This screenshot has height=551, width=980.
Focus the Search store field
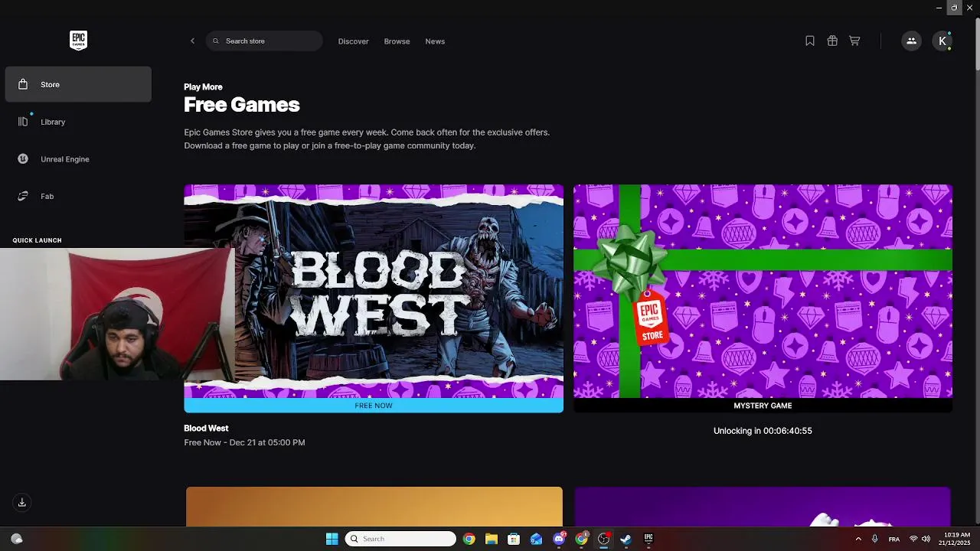pyautogui.click(x=264, y=41)
